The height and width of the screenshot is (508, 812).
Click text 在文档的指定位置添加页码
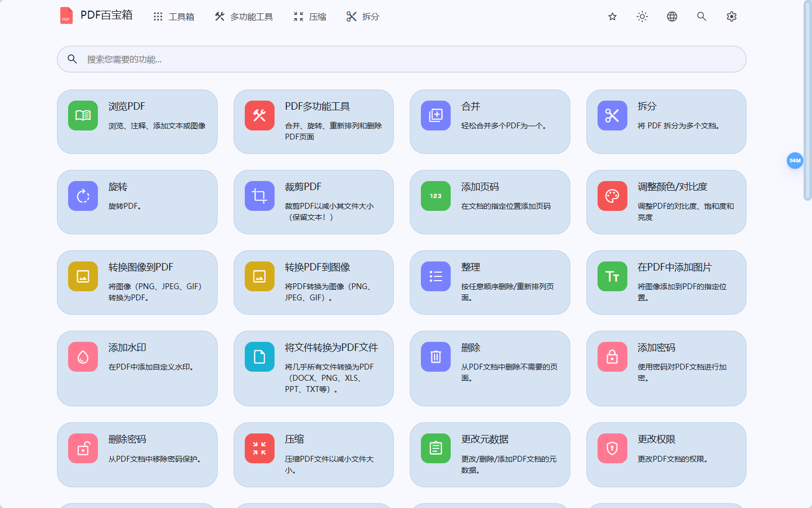click(506, 206)
